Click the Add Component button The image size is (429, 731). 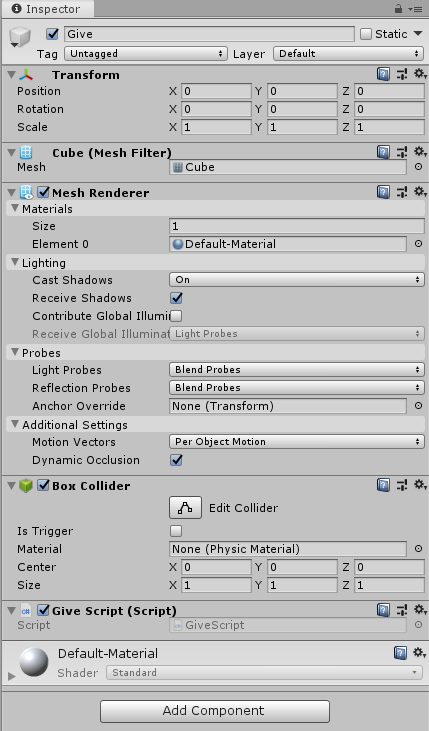[215, 711]
